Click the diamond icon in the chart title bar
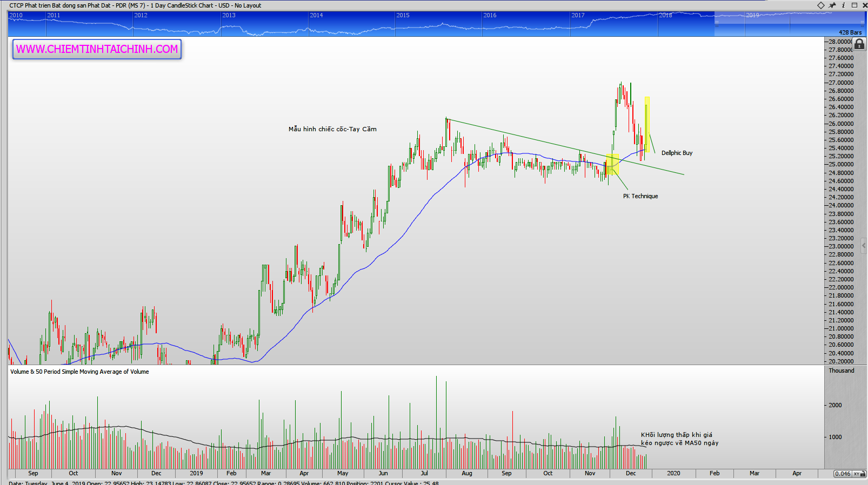 (820, 5)
